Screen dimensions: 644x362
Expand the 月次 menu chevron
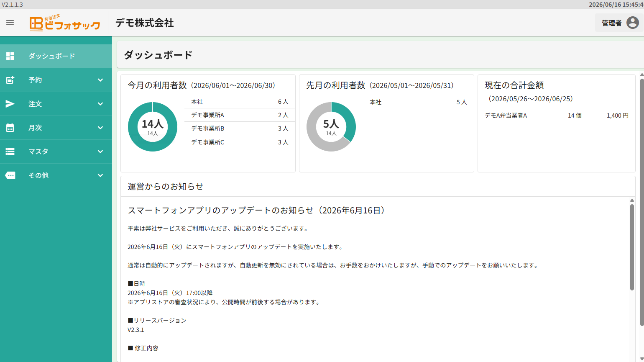(x=100, y=128)
